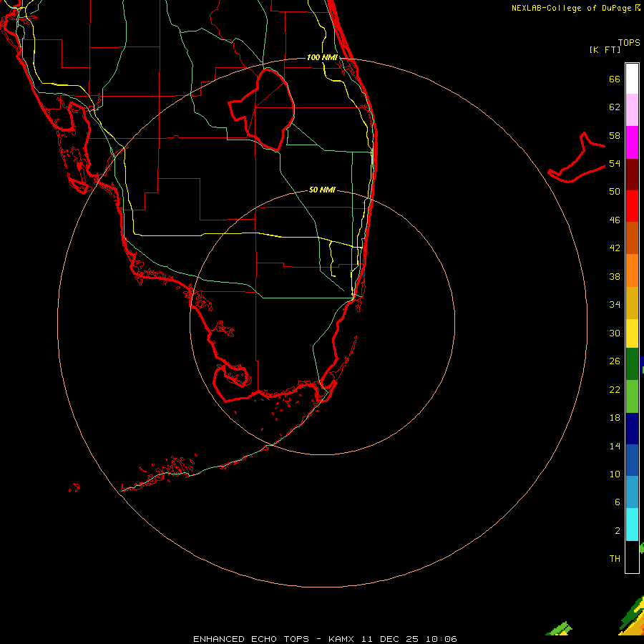Image resolution: width=644 pixels, height=644 pixels.
Task: Pick the gold legend swatch
Action: click(632, 303)
